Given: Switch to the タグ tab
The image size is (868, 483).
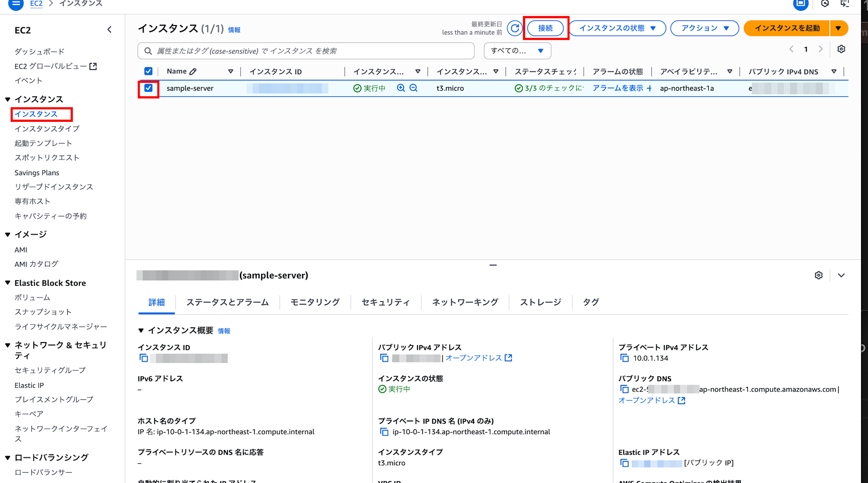Looking at the screenshot, I should (591, 302).
